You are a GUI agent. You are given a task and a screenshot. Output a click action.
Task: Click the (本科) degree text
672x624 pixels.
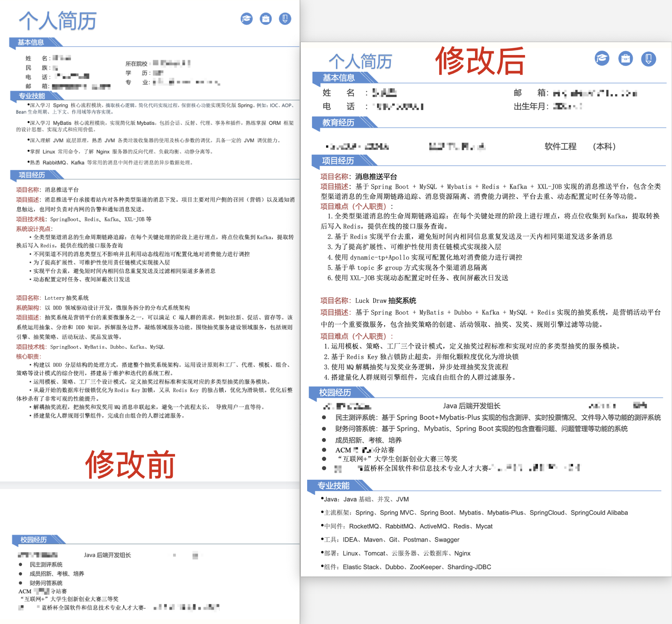click(604, 147)
